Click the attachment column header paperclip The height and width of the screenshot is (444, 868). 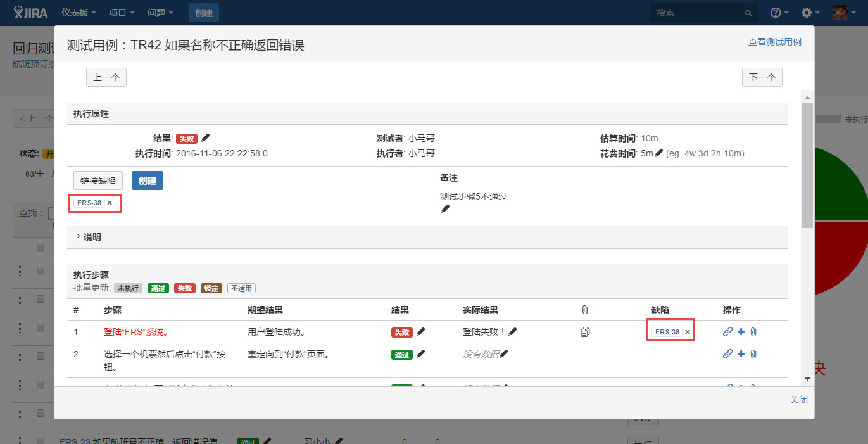tap(585, 310)
